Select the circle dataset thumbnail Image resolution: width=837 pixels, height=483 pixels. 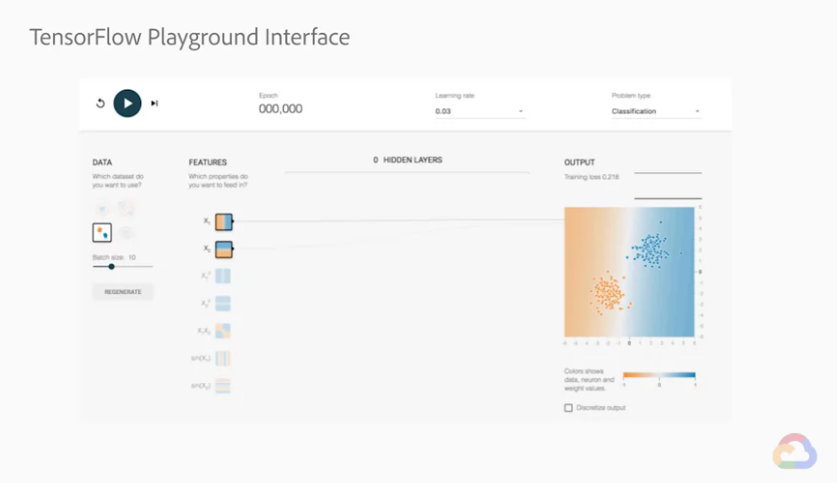pos(102,208)
